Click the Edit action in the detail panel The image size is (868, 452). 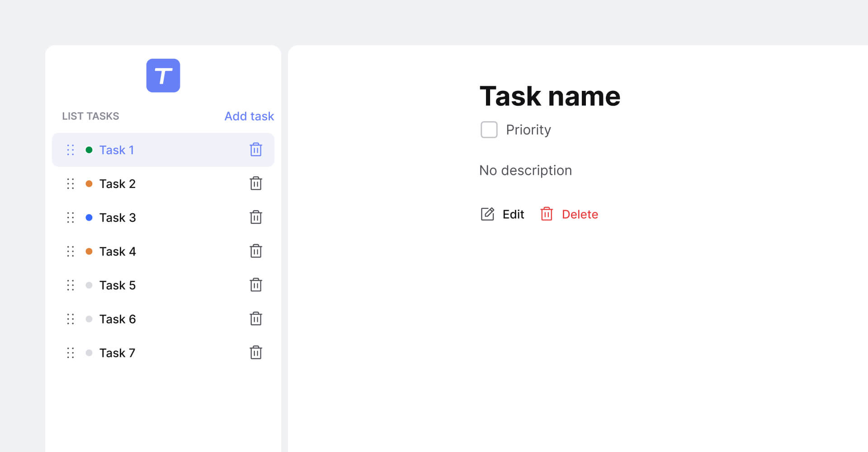pyautogui.click(x=513, y=214)
